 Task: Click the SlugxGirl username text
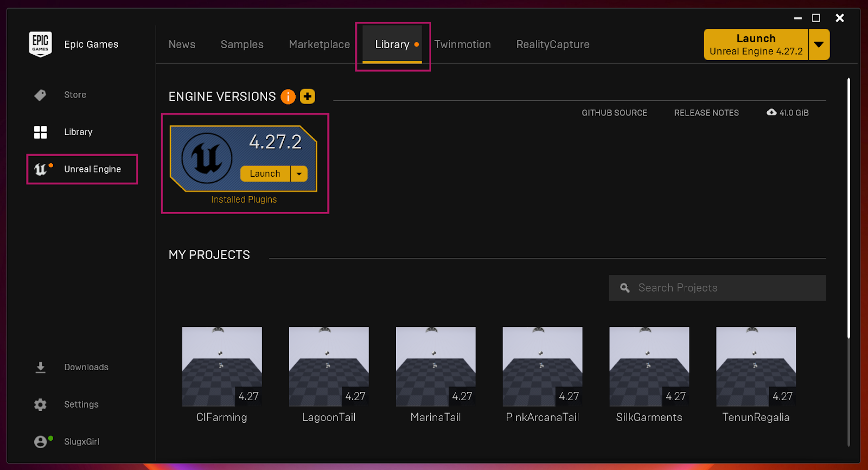click(x=82, y=442)
